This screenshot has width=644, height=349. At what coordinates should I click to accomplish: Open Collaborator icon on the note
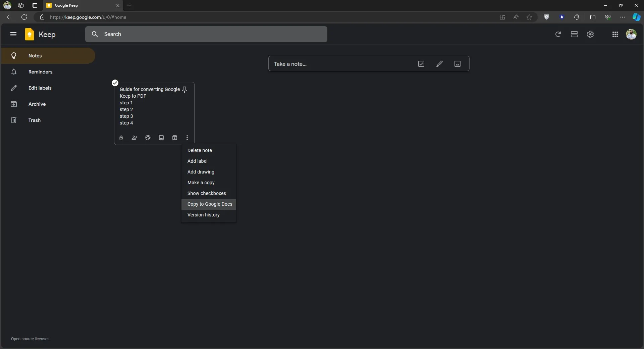(135, 138)
